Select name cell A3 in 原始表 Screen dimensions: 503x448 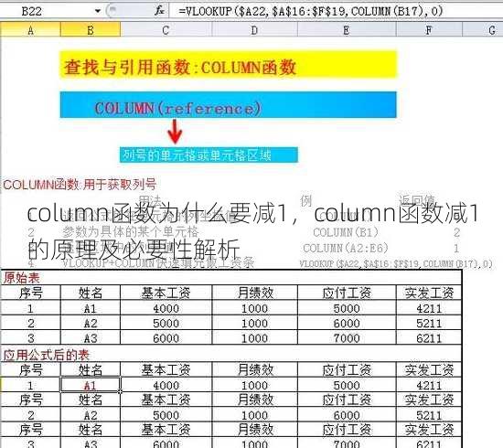(x=91, y=337)
